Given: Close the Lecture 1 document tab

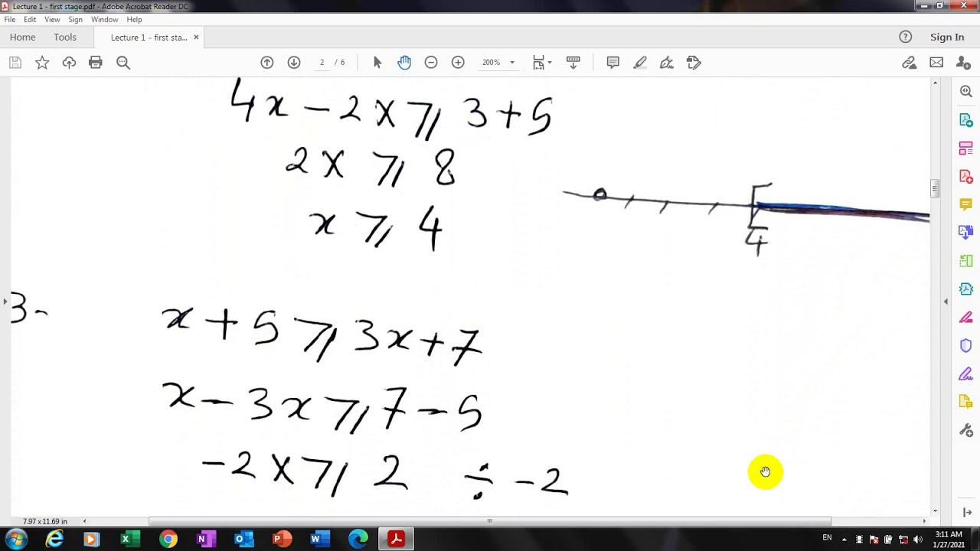Looking at the screenshot, I should coord(196,37).
